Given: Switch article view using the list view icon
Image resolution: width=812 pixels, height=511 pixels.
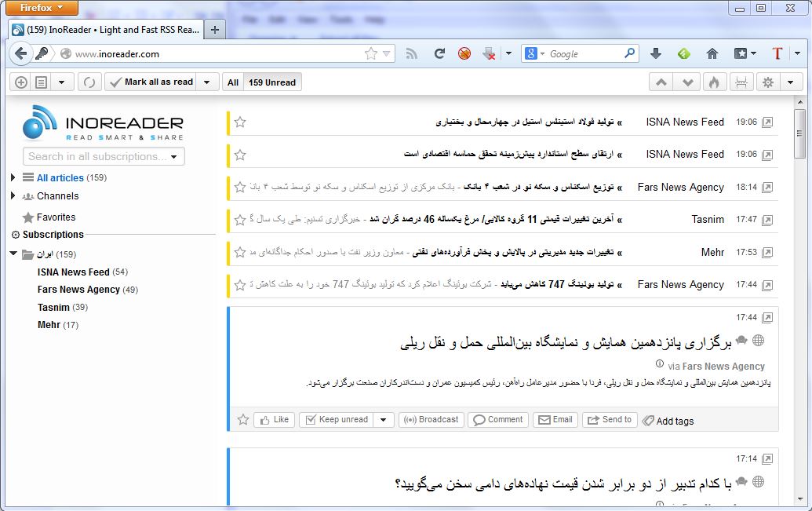Looking at the screenshot, I should pos(42,82).
